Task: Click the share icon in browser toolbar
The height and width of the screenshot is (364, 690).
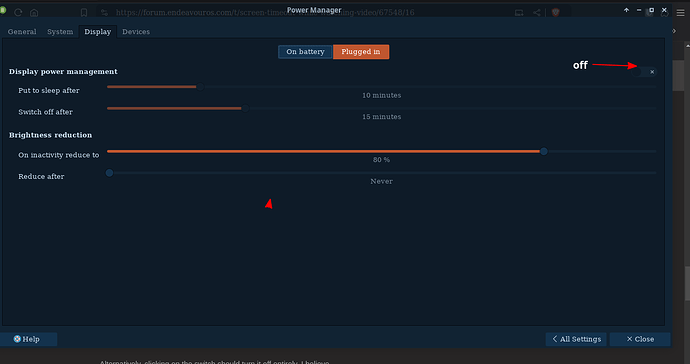Action: click(536, 12)
